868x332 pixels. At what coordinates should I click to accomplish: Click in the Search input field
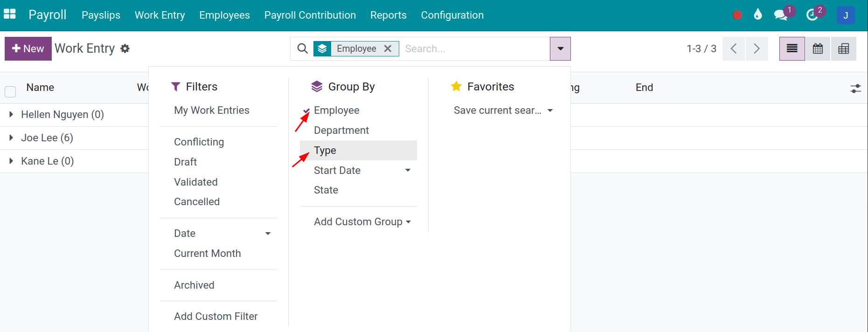(x=475, y=48)
